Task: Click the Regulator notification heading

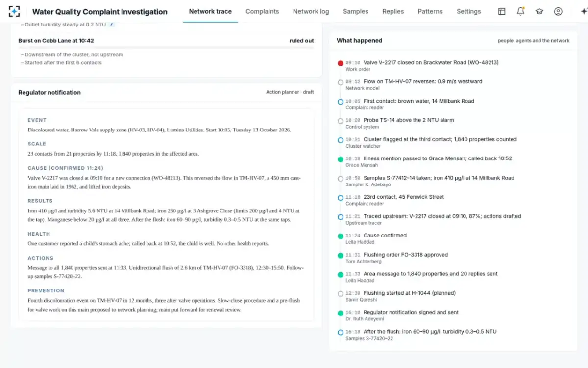Action: pos(49,92)
